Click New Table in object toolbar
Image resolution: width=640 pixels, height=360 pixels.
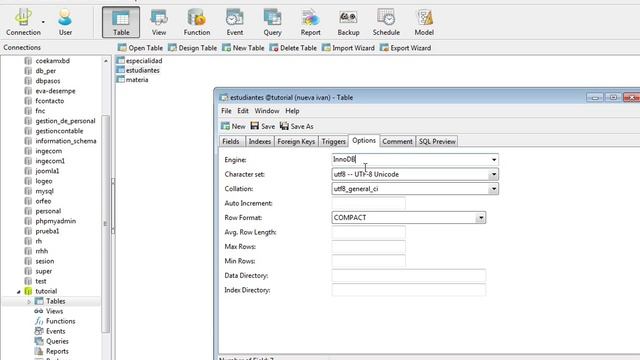[x=243, y=48]
